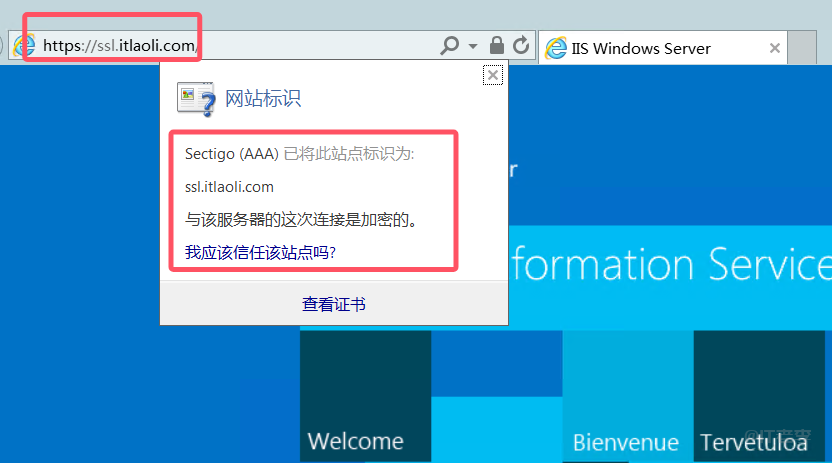The image size is (832, 463).
Task: Click the IE favicon left of the URL
Action: pos(23,46)
